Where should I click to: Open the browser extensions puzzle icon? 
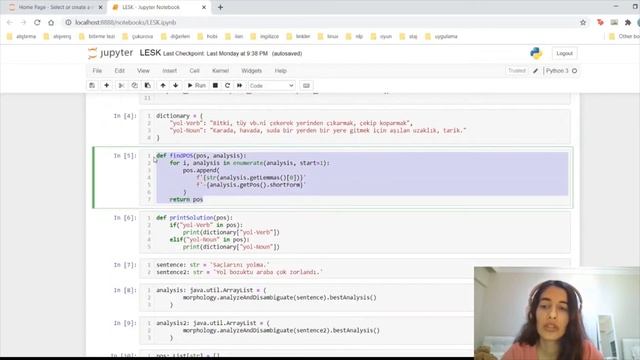[x=628, y=22]
